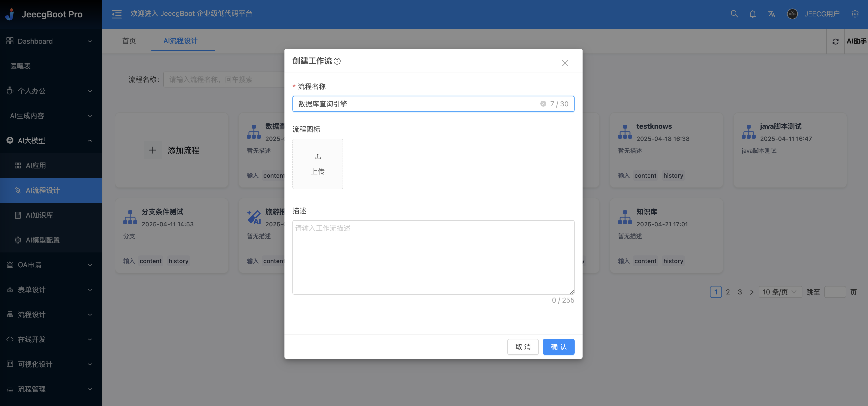868x406 pixels.
Task: Expand the 表单设计 menu
Action: tap(51, 289)
